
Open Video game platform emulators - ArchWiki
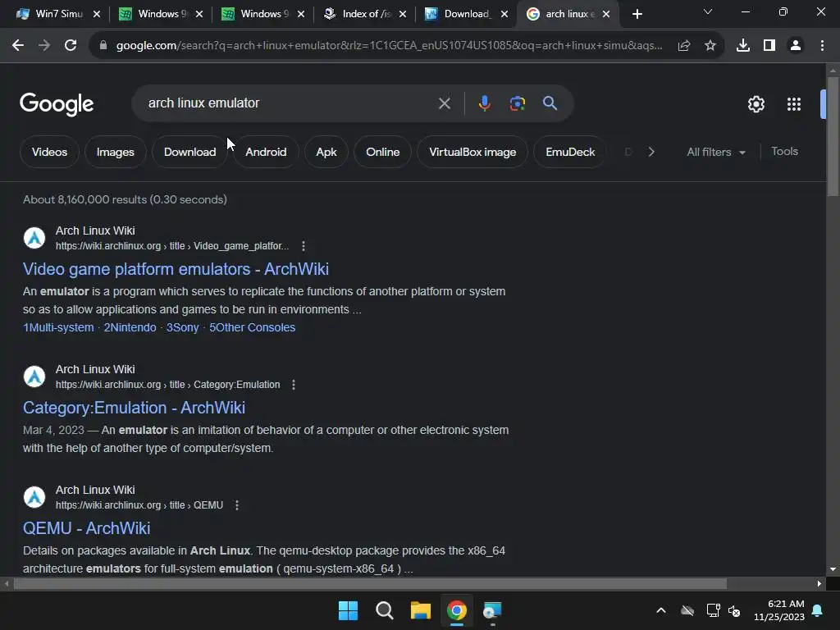pyautogui.click(x=176, y=269)
